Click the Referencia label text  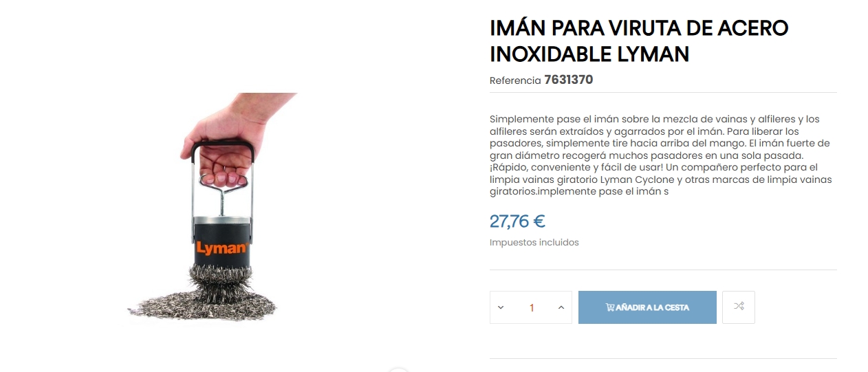[515, 80]
